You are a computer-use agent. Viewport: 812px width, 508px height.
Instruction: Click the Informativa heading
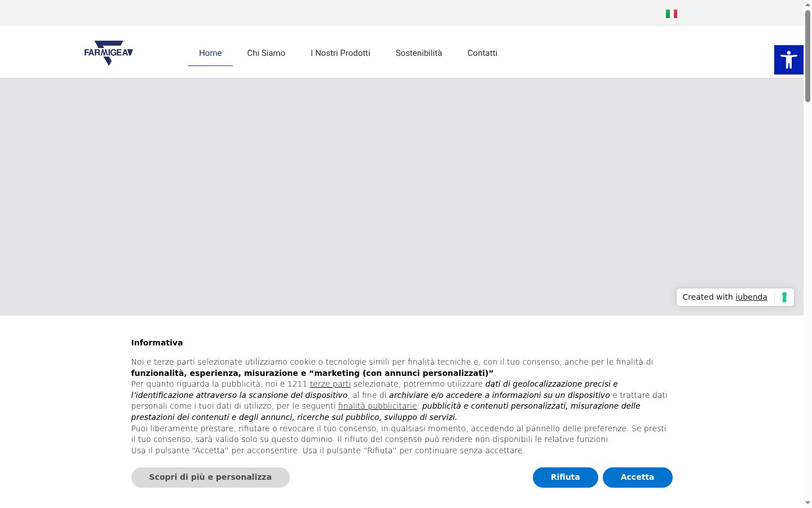(157, 343)
